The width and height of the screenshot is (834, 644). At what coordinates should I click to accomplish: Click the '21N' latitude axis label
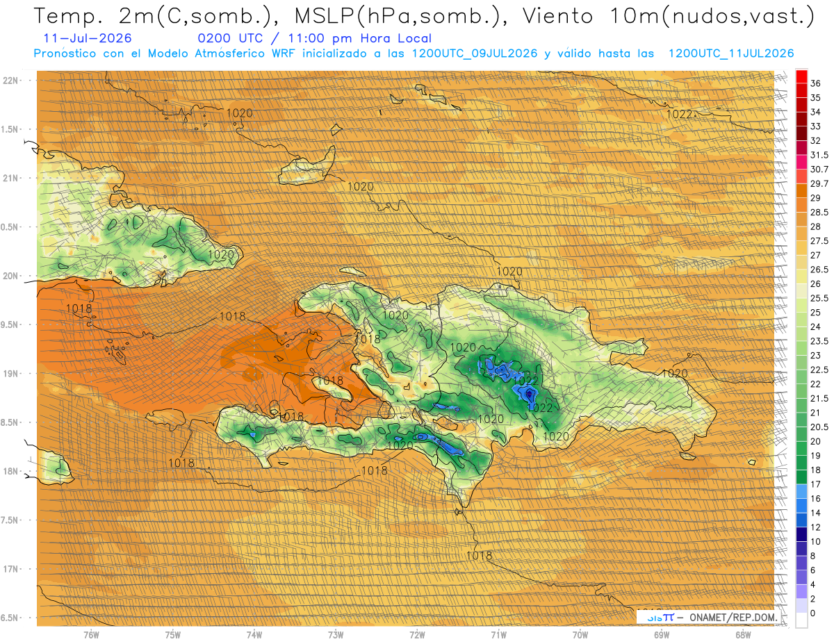[10, 179]
